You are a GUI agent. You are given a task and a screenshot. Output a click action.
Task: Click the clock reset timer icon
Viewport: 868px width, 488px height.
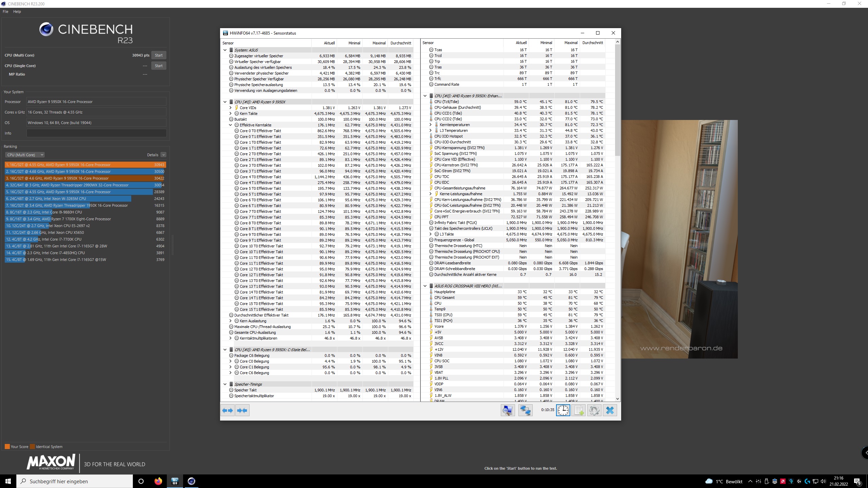click(x=563, y=410)
